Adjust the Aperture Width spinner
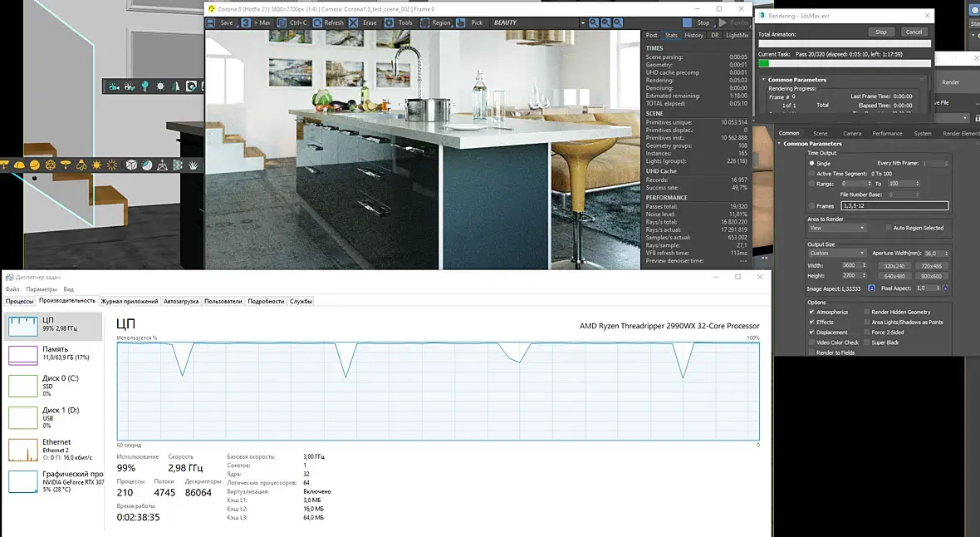The image size is (980, 537). [946, 254]
